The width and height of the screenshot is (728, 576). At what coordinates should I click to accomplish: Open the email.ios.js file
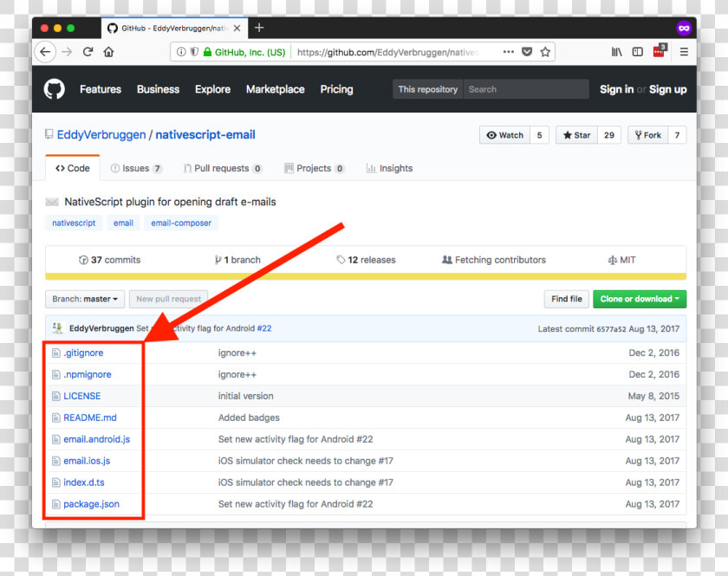coord(87,461)
